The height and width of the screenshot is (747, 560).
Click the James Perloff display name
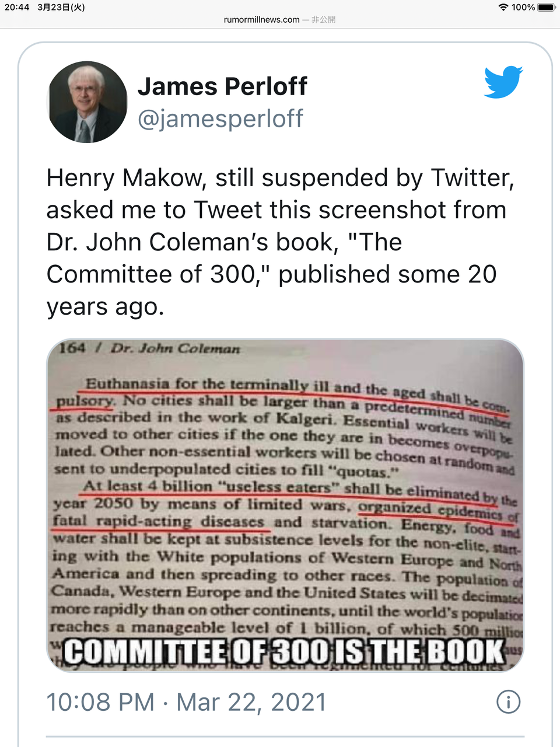click(x=222, y=86)
